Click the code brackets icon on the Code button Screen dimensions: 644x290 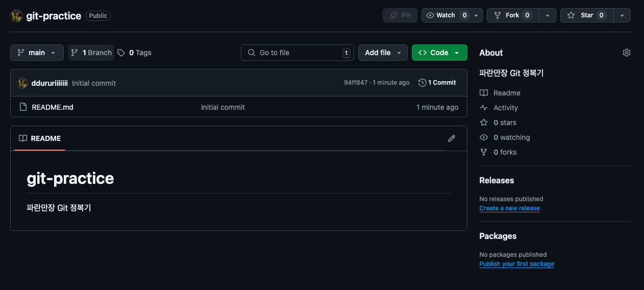click(423, 53)
